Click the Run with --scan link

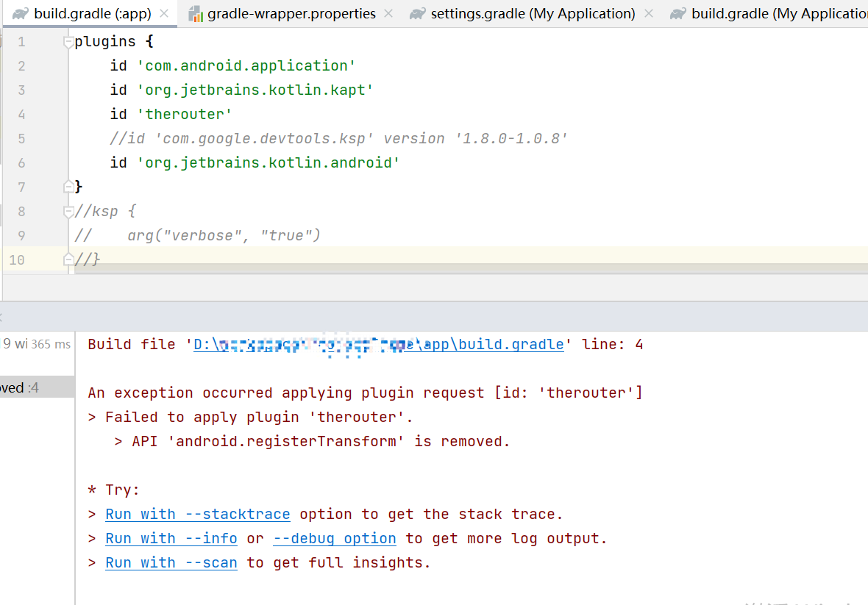pos(171,562)
